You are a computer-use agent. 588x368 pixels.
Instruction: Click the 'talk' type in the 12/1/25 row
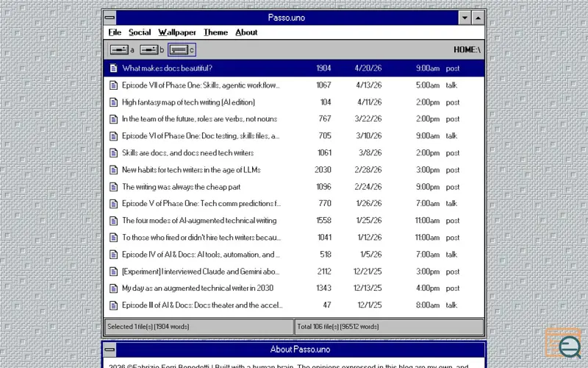pos(451,305)
